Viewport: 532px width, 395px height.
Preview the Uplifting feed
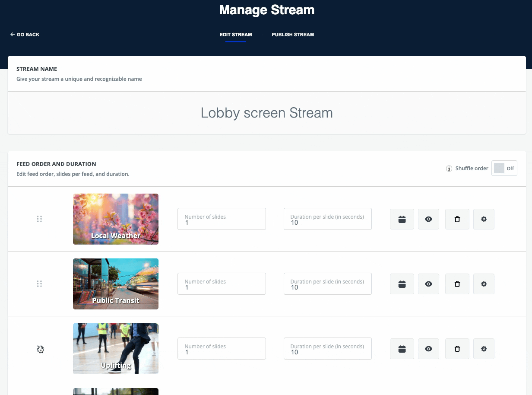429,349
